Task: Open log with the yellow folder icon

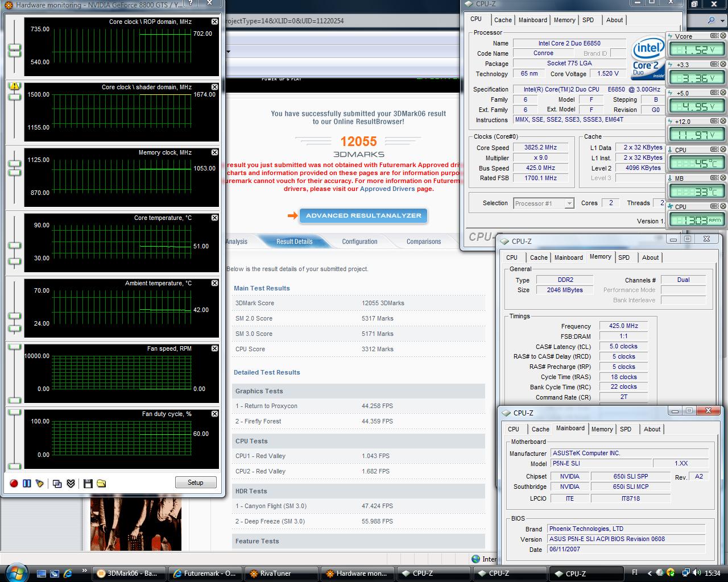Action: tap(101, 483)
